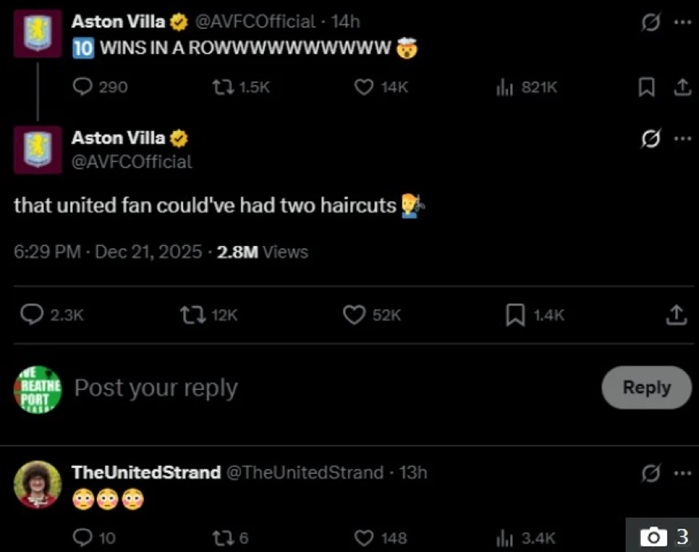699x552 pixels.
Task: Like the main Aston Villa haircuts post
Action: 355,315
